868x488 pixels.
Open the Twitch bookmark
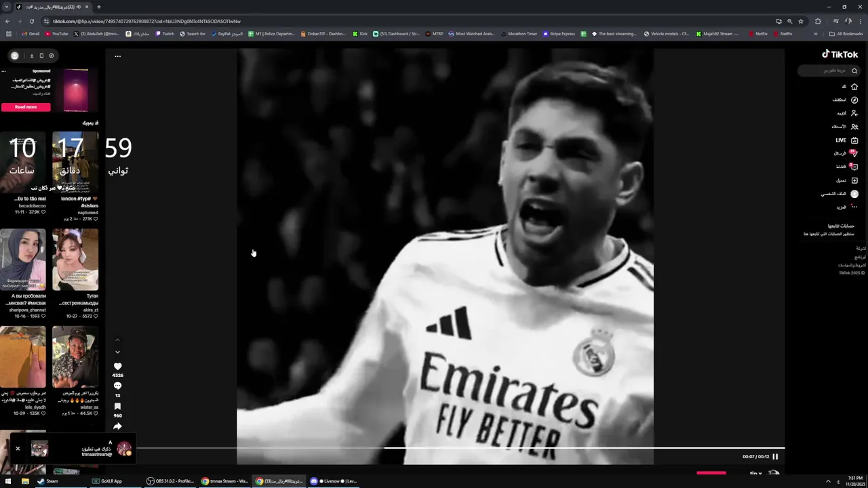tap(164, 34)
